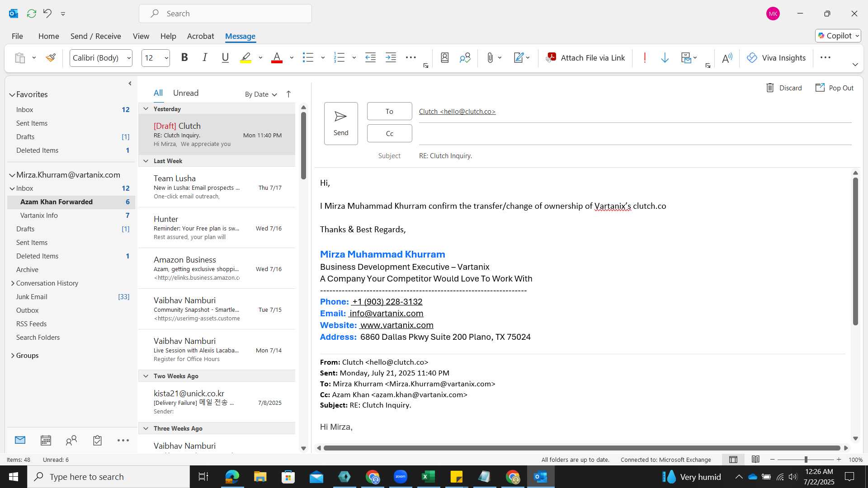This screenshot has height=488, width=868.
Task: Open Excel from the taskbar
Action: [428, 477]
